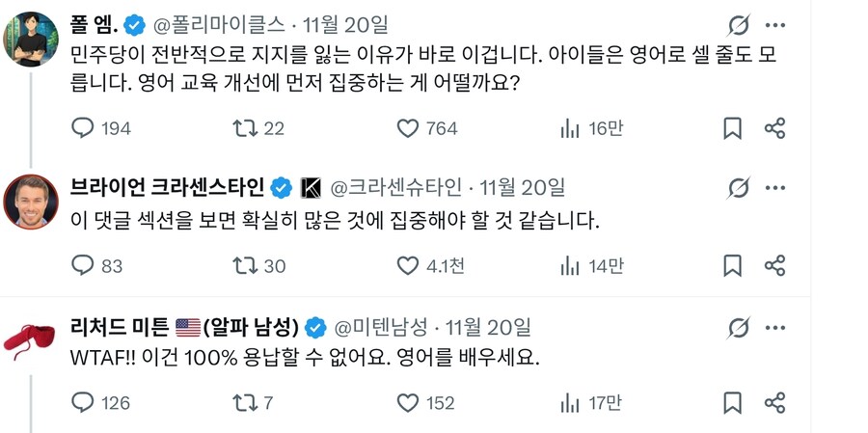Bookmark 리처드 미튼's tweet
Image resolution: width=868 pixels, height=433 pixels.
pos(732,402)
